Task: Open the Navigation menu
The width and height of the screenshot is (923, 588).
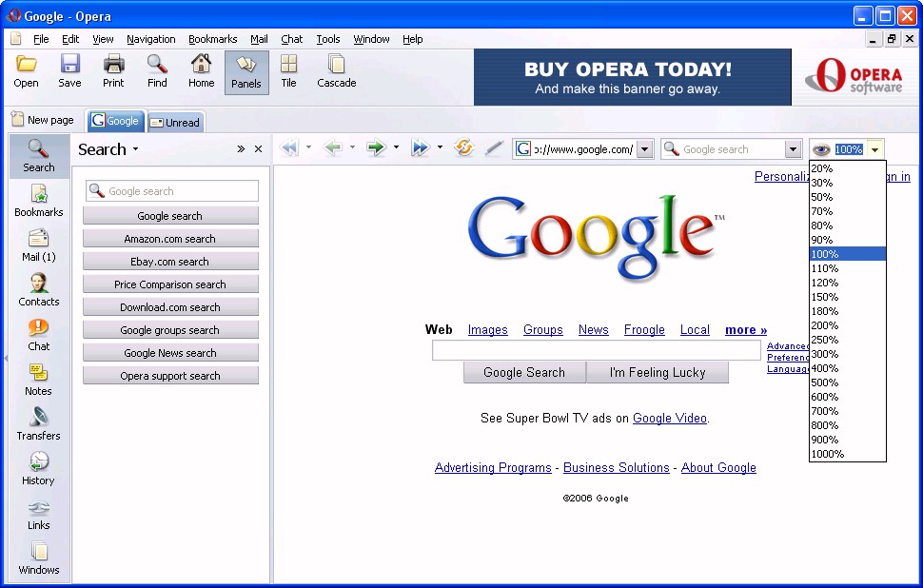Action: point(150,39)
